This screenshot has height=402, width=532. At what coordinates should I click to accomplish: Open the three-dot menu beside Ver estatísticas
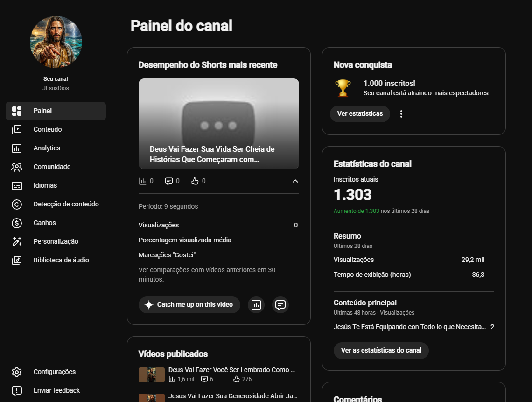[x=401, y=114]
